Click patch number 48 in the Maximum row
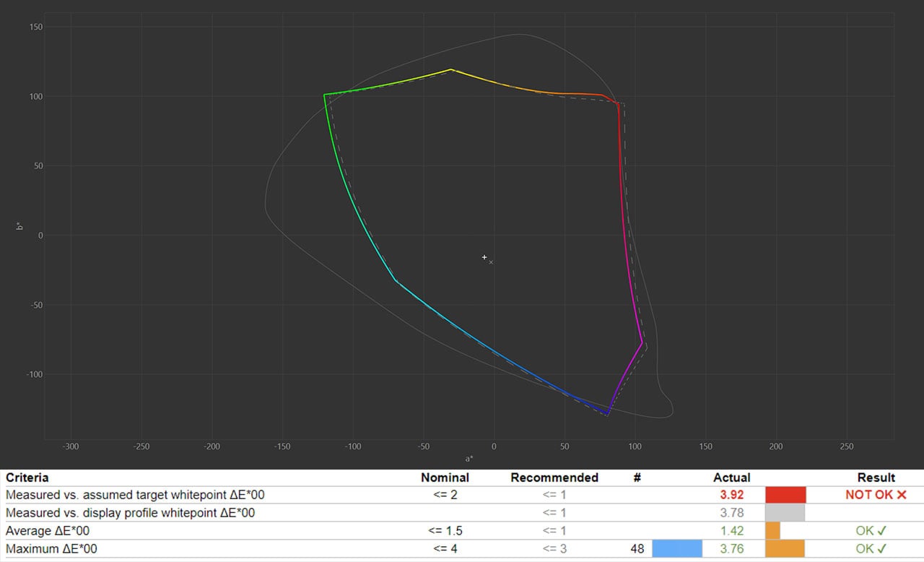 point(637,549)
